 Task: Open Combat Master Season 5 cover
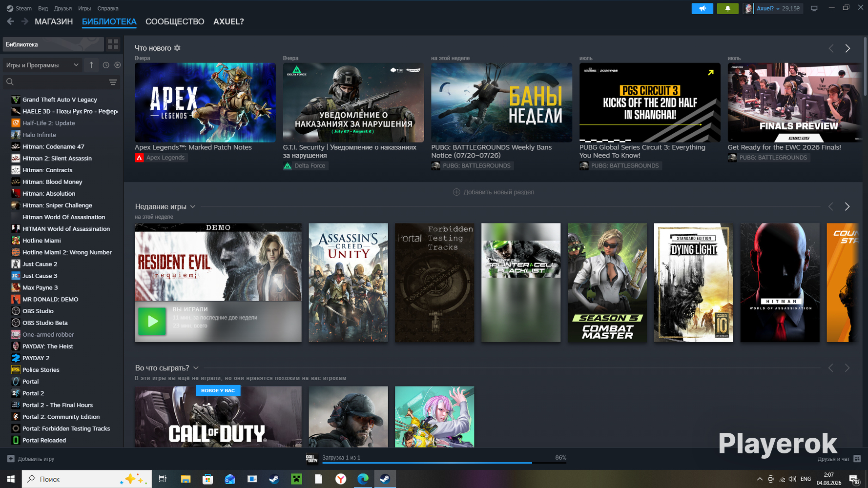pyautogui.click(x=607, y=283)
